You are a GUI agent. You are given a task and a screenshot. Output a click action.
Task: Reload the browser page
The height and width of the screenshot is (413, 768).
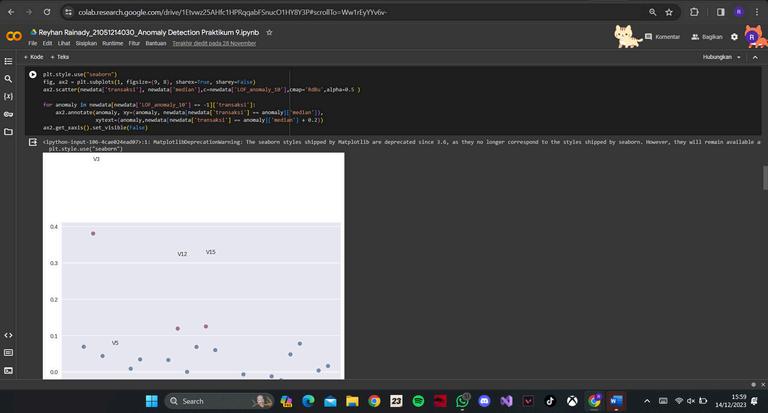tap(47, 12)
